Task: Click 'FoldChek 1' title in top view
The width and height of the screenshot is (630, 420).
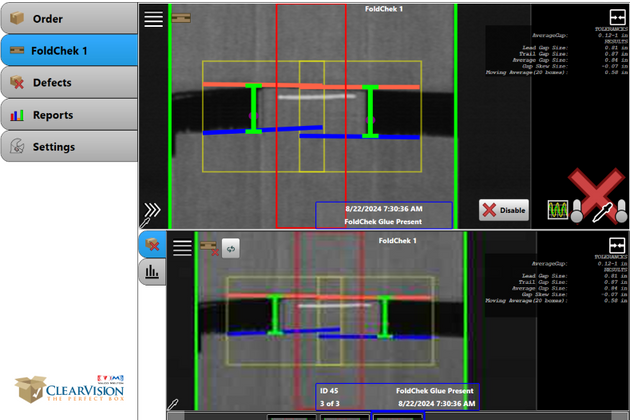Action: coord(384,9)
